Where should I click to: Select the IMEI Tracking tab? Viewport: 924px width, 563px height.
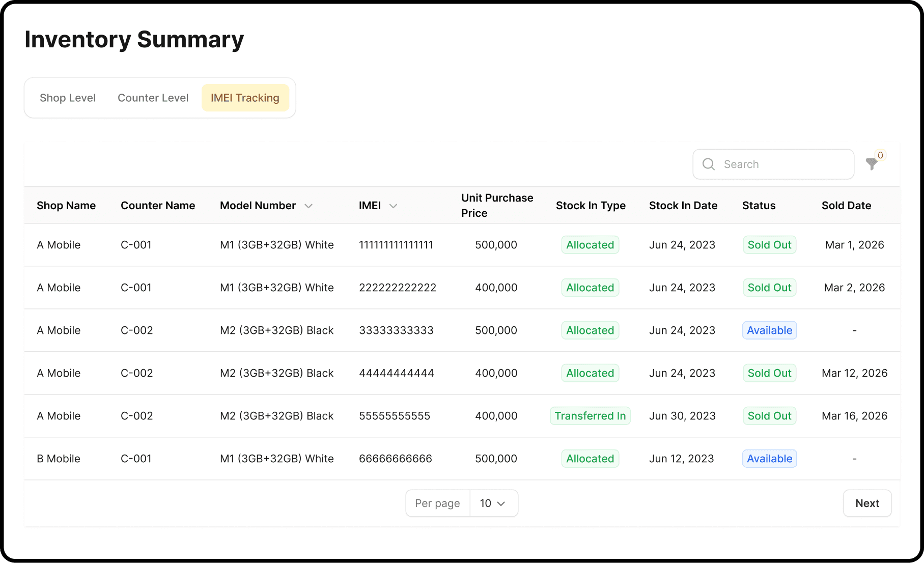[245, 98]
